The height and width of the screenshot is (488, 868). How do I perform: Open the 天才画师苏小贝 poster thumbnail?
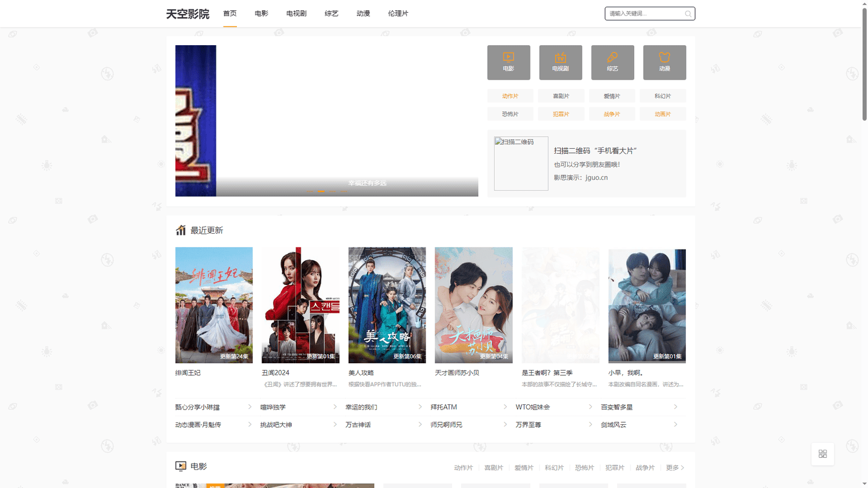(x=474, y=305)
